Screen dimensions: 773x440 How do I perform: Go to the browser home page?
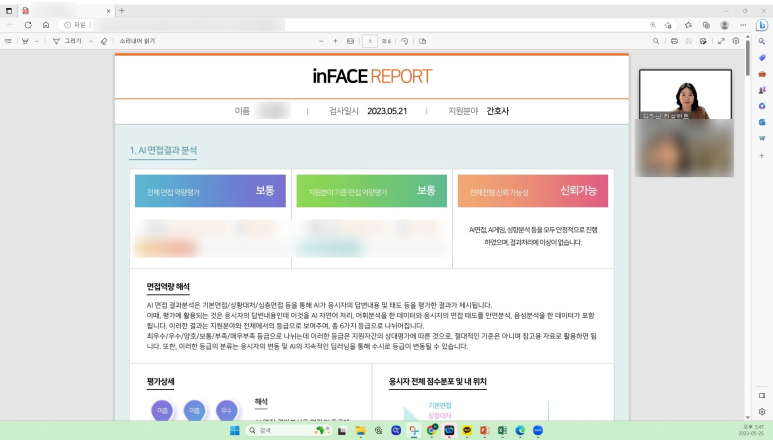46,25
